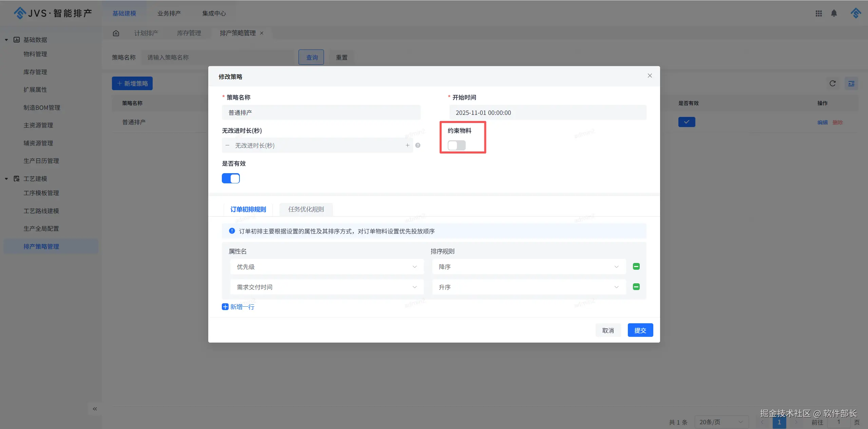The width and height of the screenshot is (868, 429).
Task: Open the 优先级 attribute dropdown
Action: (x=327, y=267)
